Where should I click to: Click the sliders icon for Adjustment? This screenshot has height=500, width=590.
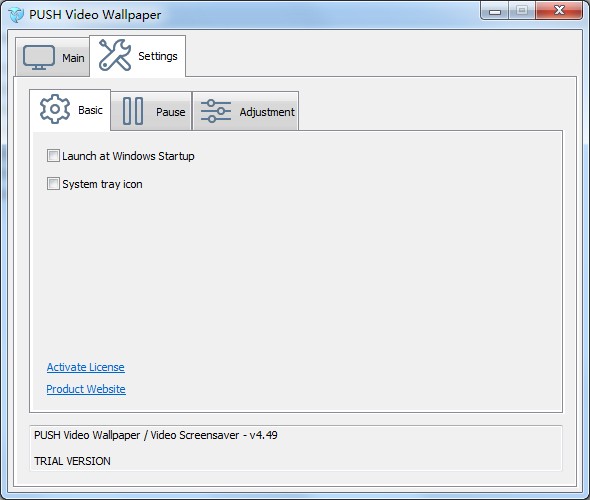coord(216,111)
